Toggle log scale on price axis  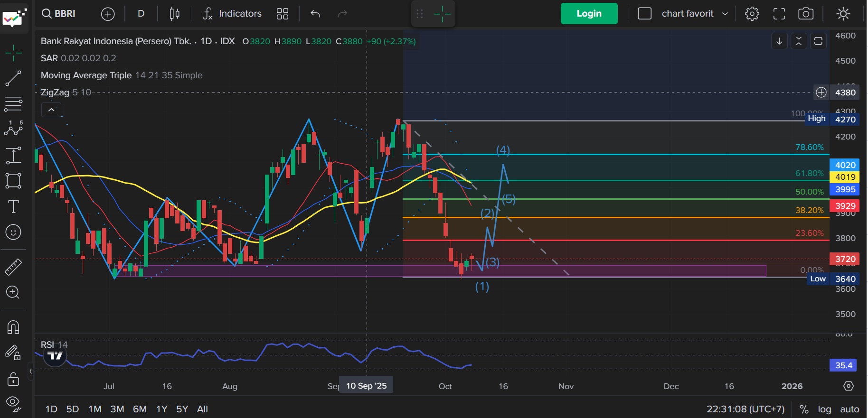[x=824, y=409]
